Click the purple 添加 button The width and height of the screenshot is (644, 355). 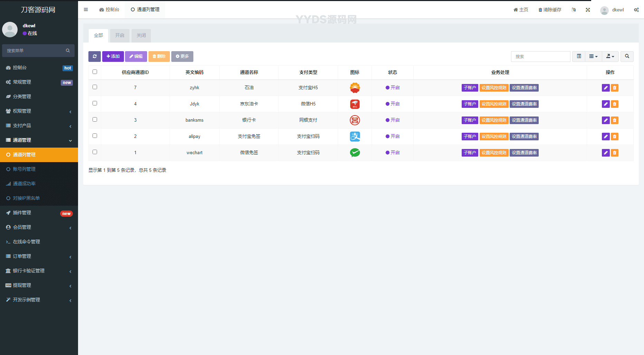point(113,56)
